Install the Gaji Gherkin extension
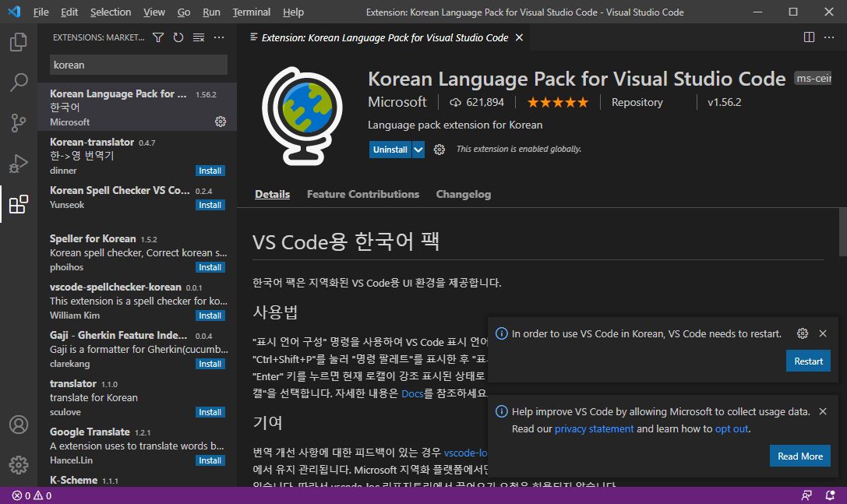The height and width of the screenshot is (504, 847). [210, 364]
